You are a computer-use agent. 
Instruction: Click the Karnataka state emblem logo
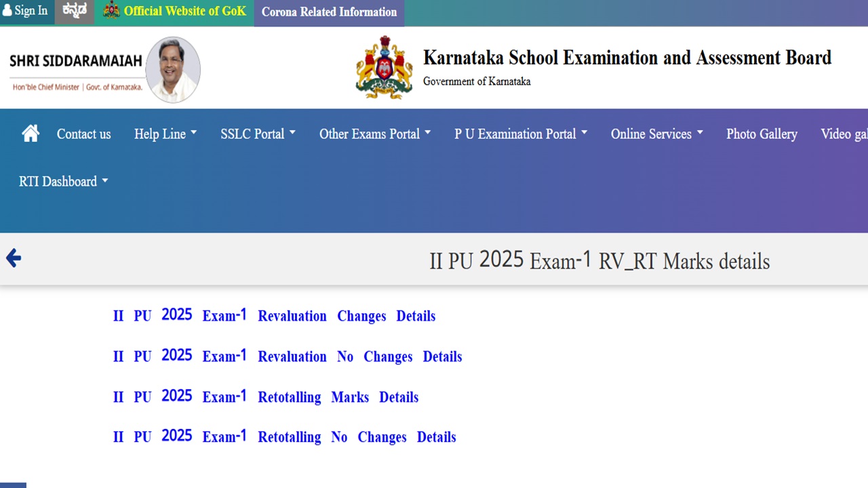pos(384,68)
